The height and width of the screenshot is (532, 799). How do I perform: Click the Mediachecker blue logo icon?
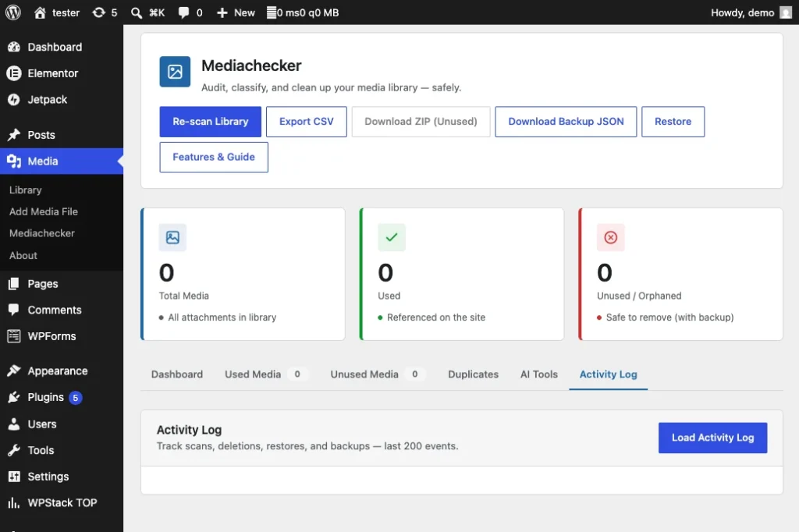175,72
